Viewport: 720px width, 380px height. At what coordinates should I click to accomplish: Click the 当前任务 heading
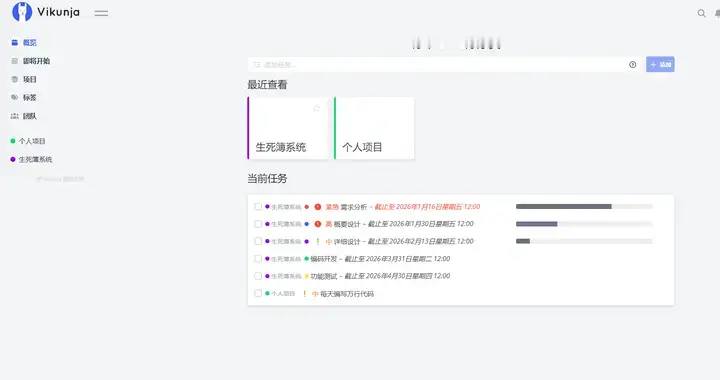pos(267,179)
